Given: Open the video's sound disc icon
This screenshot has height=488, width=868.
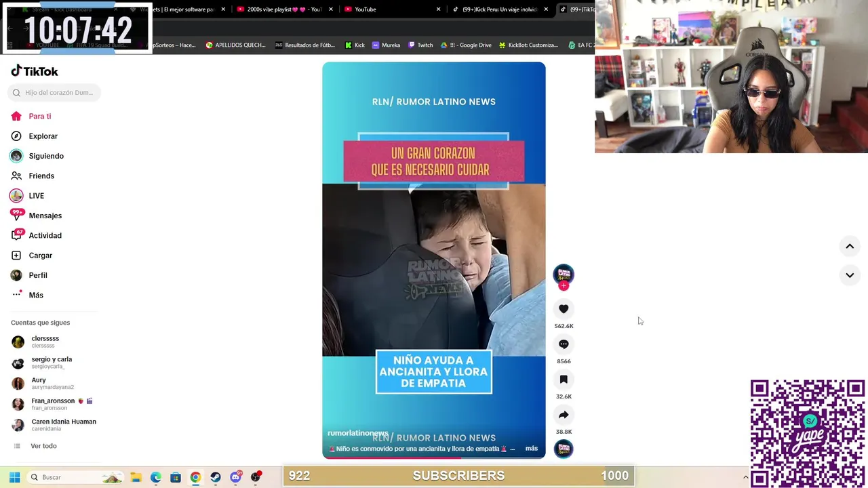Looking at the screenshot, I should pos(564,449).
